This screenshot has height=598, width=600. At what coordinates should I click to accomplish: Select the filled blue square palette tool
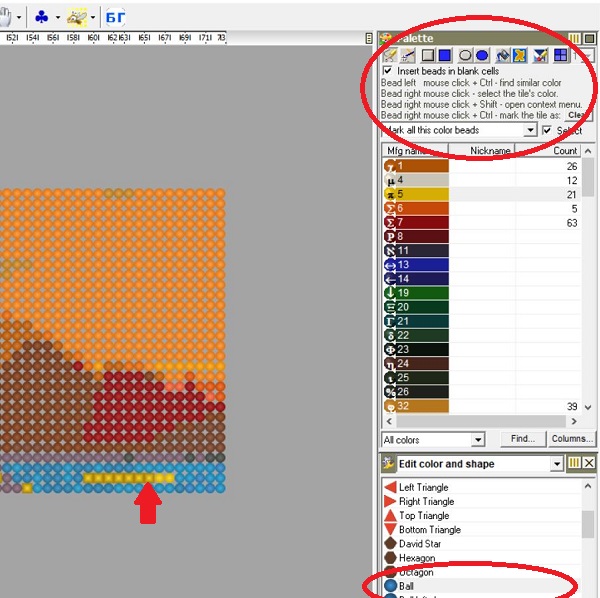coord(445,55)
